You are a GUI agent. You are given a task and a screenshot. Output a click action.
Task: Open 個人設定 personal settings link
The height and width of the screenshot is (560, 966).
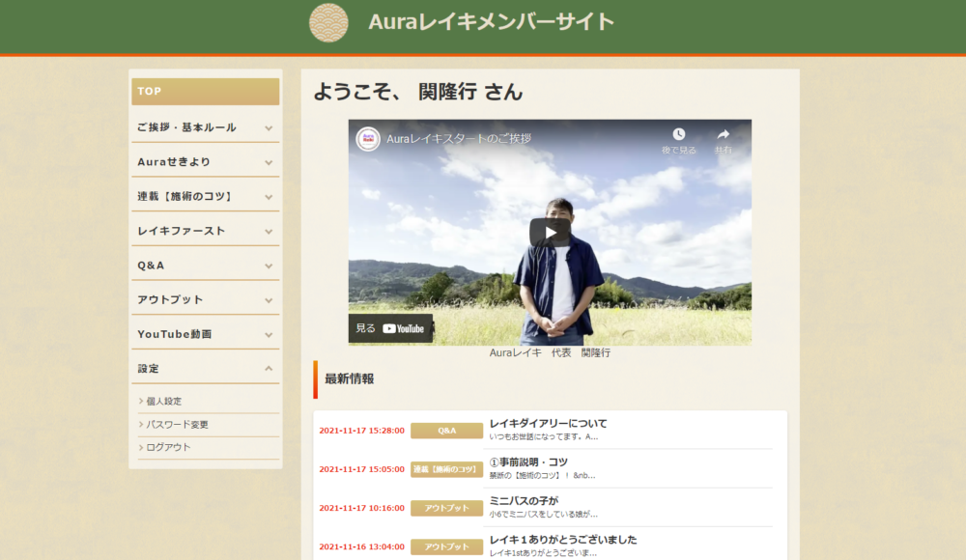pyautogui.click(x=163, y=402)
